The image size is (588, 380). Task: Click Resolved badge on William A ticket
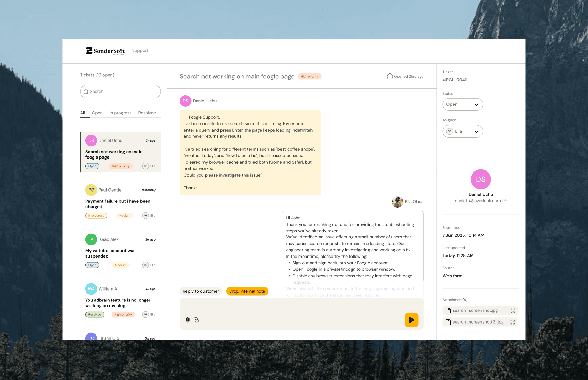pos(95,315)
